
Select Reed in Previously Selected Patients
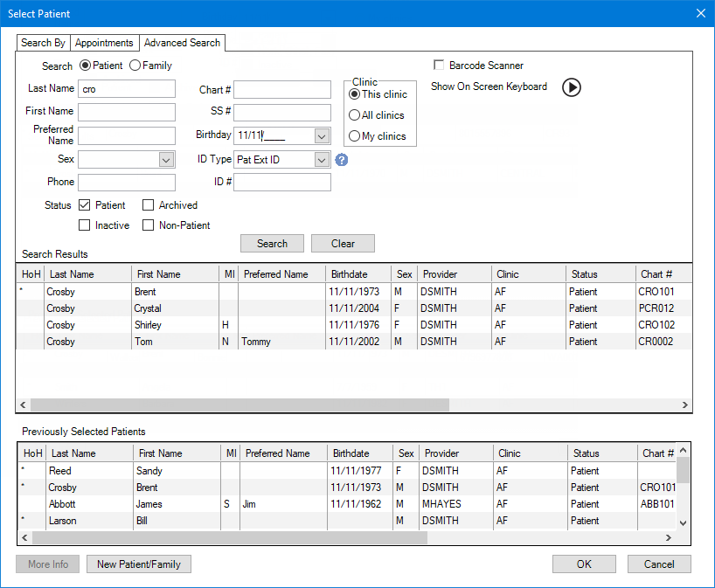point(60,471)
